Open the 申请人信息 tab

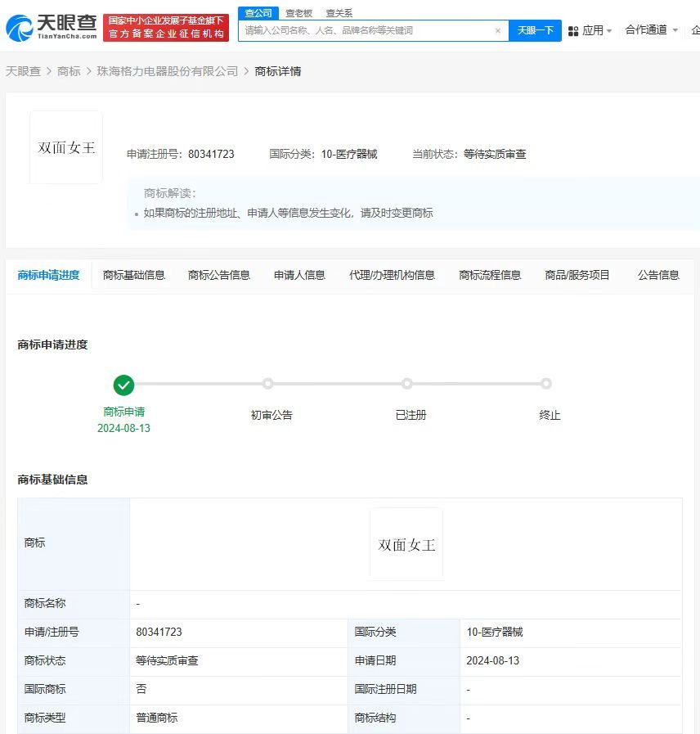(x=299, y=275)
